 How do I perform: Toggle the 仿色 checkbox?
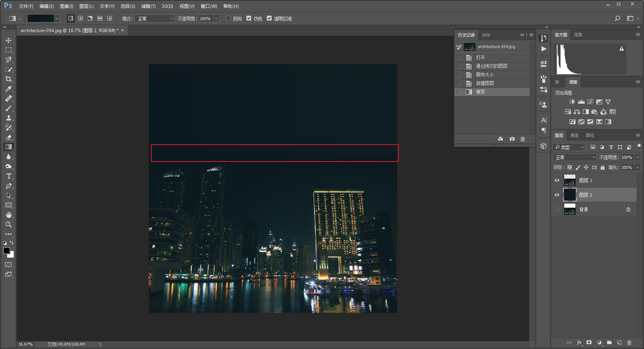click(249, 18)
